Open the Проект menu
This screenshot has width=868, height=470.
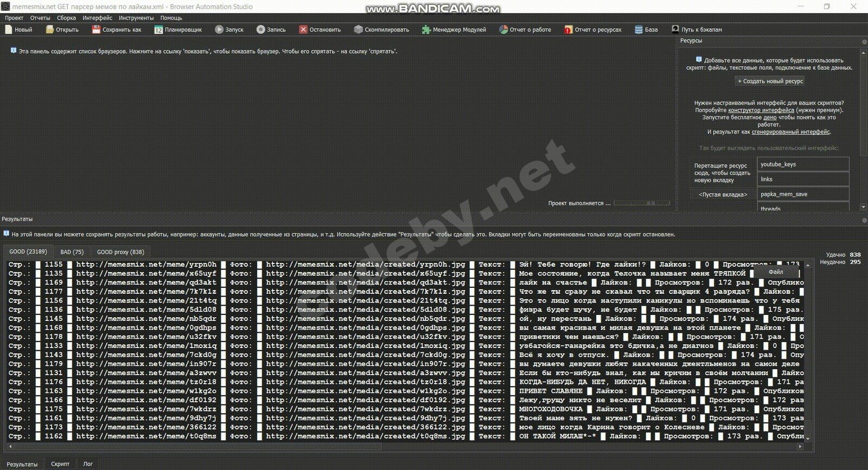(14, 18)
